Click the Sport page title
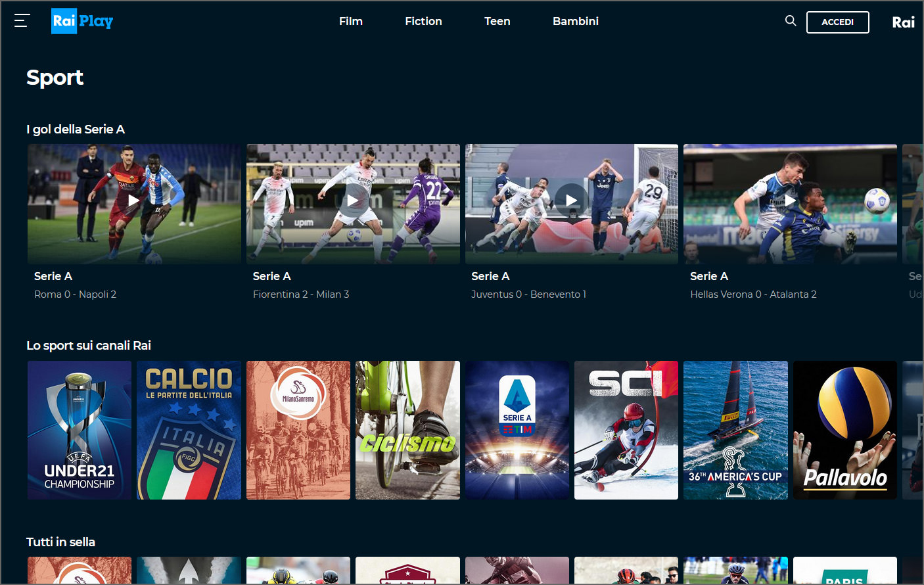924x585 pixels. tap(55, 78)
